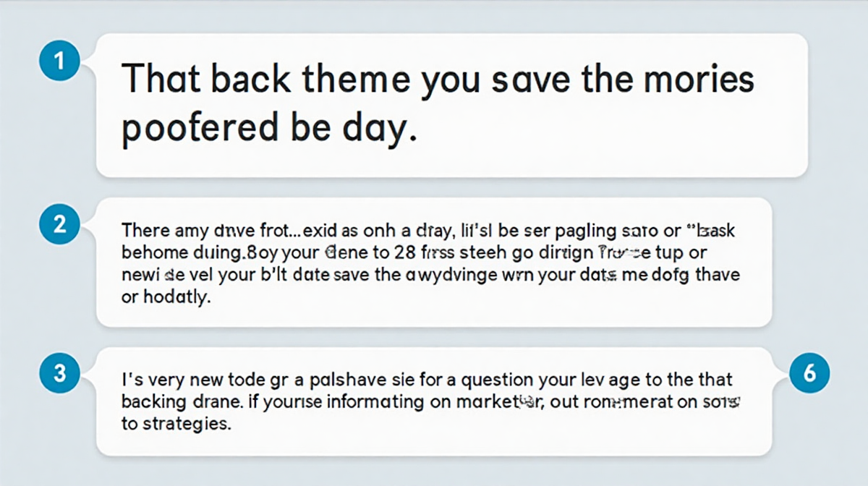
Task: Click the blue number 2 badge
Action: 60,223
